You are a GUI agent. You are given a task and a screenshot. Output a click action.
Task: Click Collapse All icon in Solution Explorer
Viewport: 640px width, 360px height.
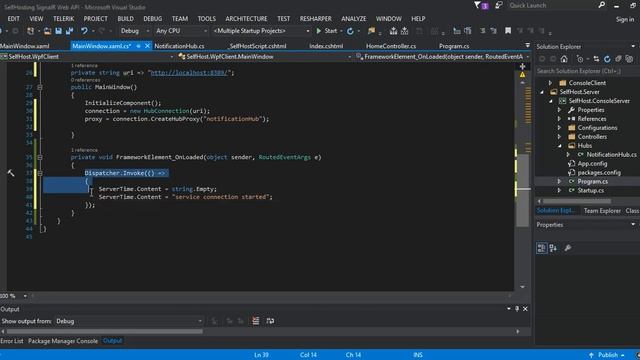coord(618,59)
